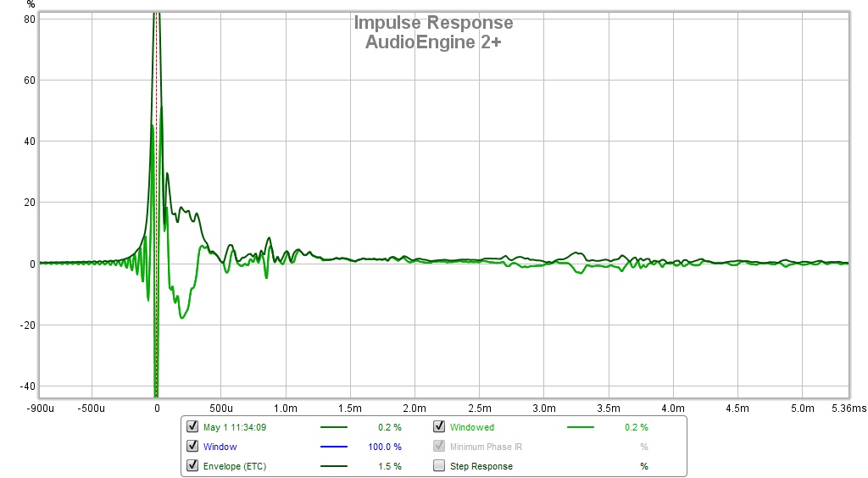Click the AudioEngine 2+ subtitle text
This screenshot has height=478, width=868.
pos(433,42)
